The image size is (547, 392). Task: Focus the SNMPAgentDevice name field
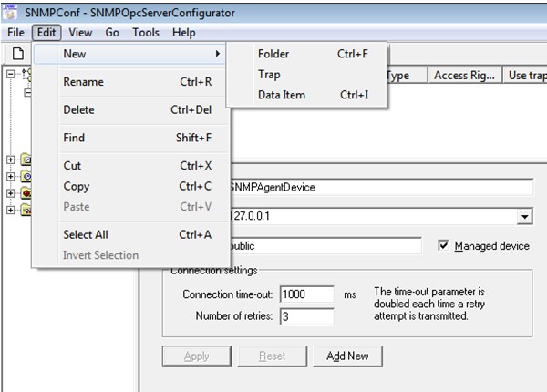tap(381, 187)
